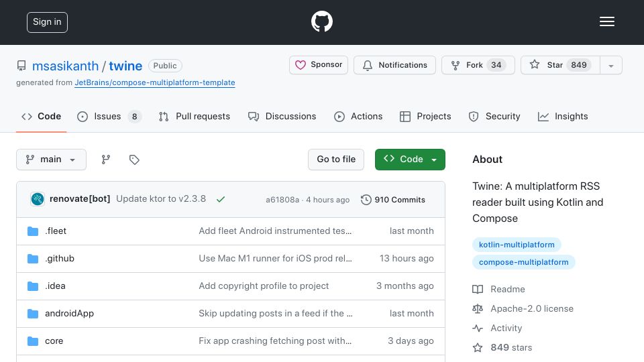The image size is (644, 362).
Task: Click the Sponsor heart button
Action: (x=319, y=65)
